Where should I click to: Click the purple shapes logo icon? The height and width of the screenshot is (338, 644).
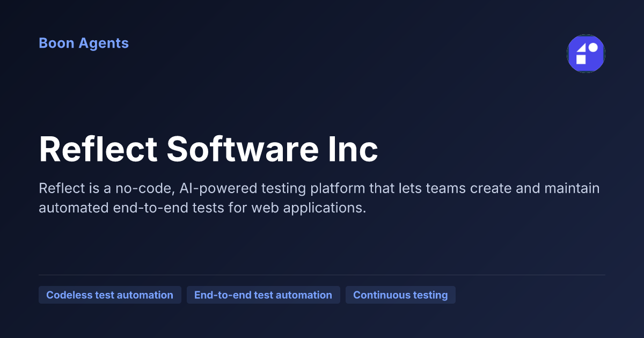(x=586, y=54)
